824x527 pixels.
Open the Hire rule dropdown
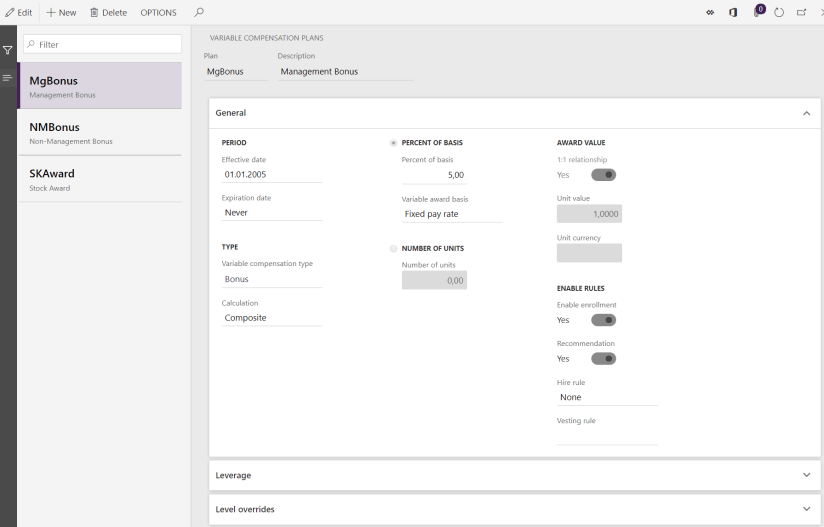coord(606,397)
